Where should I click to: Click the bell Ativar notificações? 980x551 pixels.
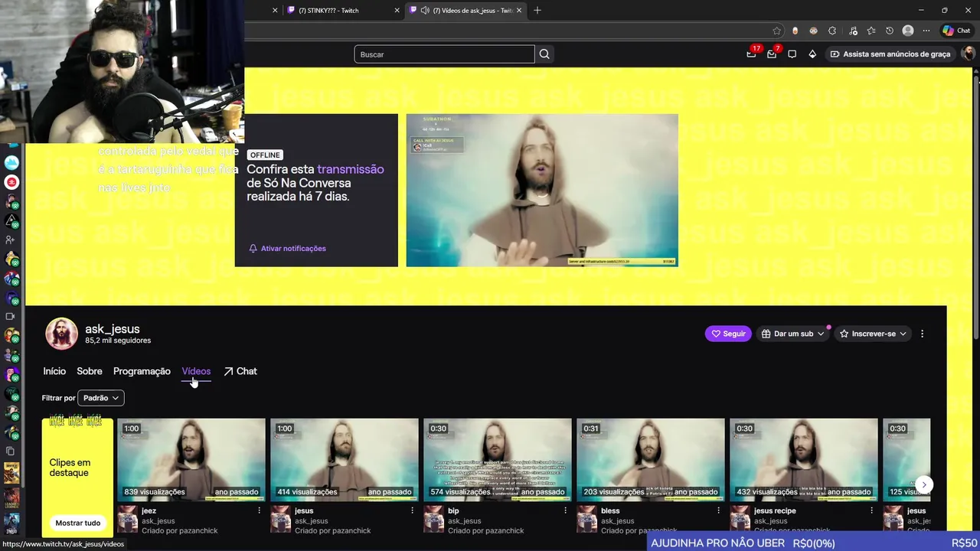click(287, 249)
